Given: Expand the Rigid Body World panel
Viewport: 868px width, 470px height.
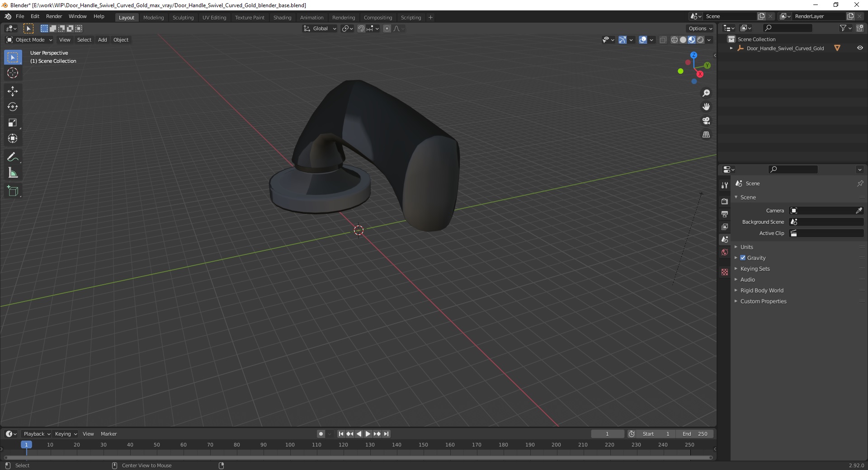Looking at the screenshot, I should pyautogui.click(x=762, y=290).
